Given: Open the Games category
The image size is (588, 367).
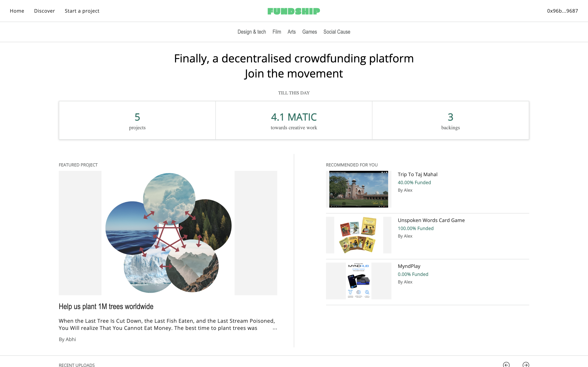Looking at the screenshot, I should click(309, 32).
